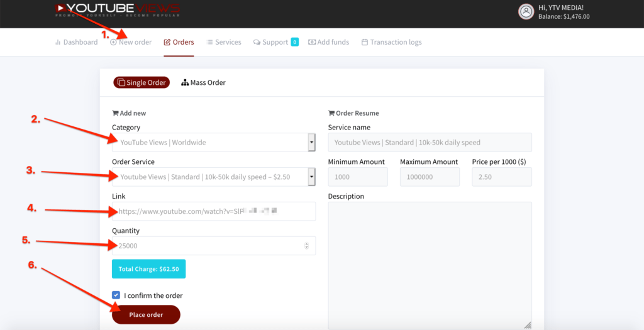Open the Support menu item
This screenshot has width=644, height=330.
pos(270,42)
